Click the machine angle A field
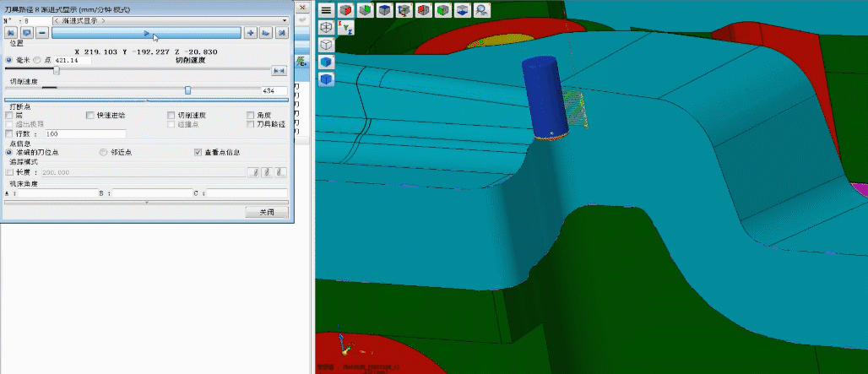The image size is (868, 374). coord(57,193)
